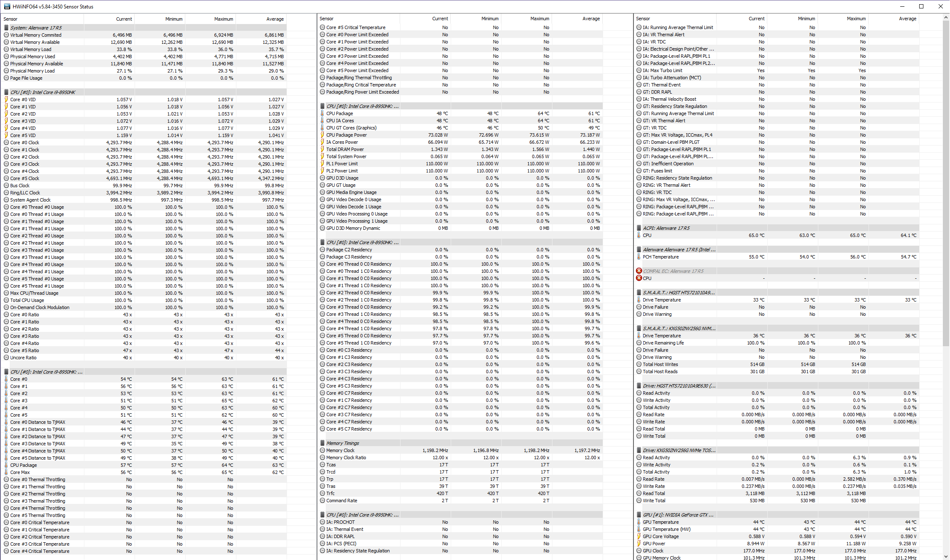Click the circle icon beside Drive Remaining Life
Viewport: 950px width, 560px height.
point(639,343)
